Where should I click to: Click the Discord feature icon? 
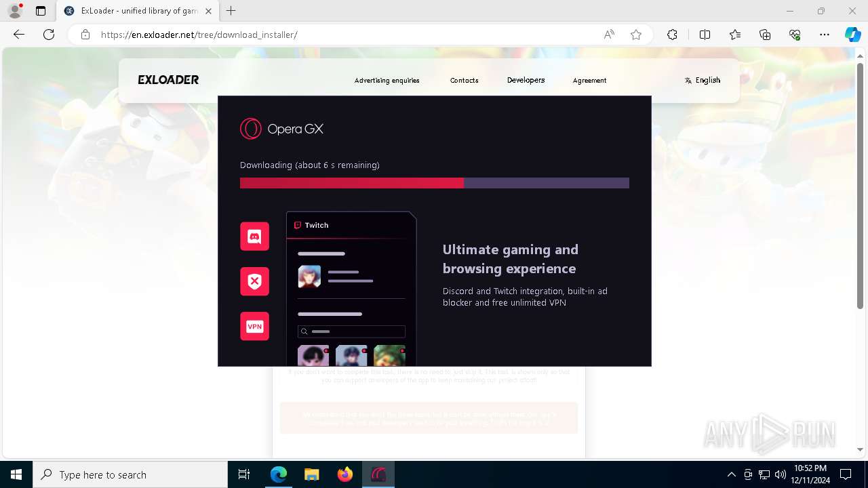(x=255, y=237)
